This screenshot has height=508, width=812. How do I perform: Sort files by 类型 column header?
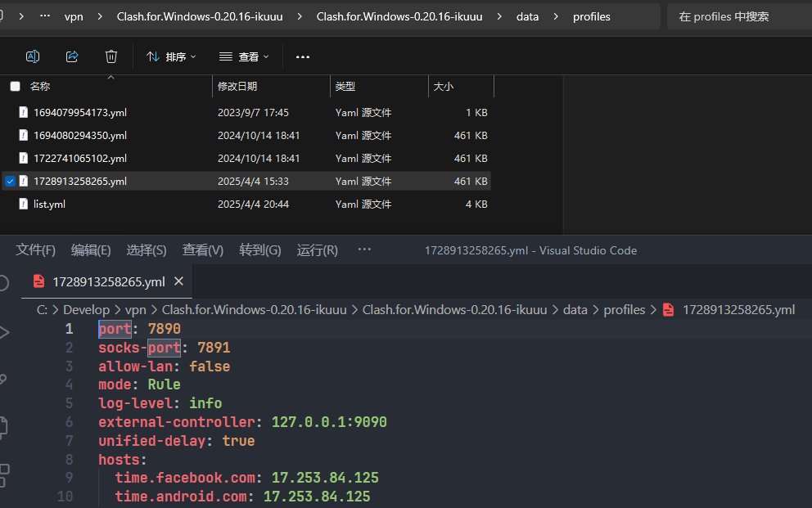click(345, 87)
